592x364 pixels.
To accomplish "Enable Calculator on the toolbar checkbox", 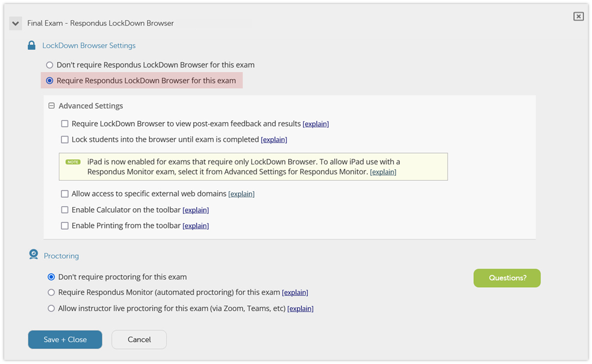I will 65,210.
